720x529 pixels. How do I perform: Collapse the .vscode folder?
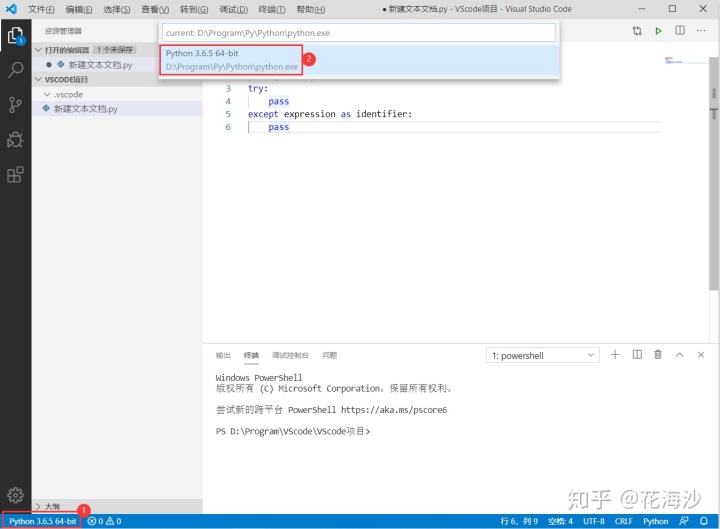point(47,95)
